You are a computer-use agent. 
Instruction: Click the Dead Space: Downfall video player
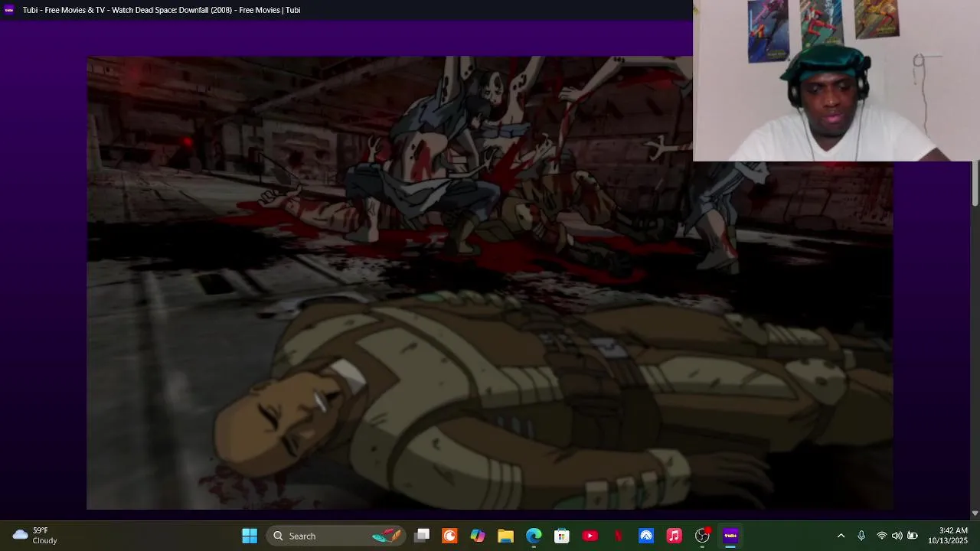click(x=490, y=282)
